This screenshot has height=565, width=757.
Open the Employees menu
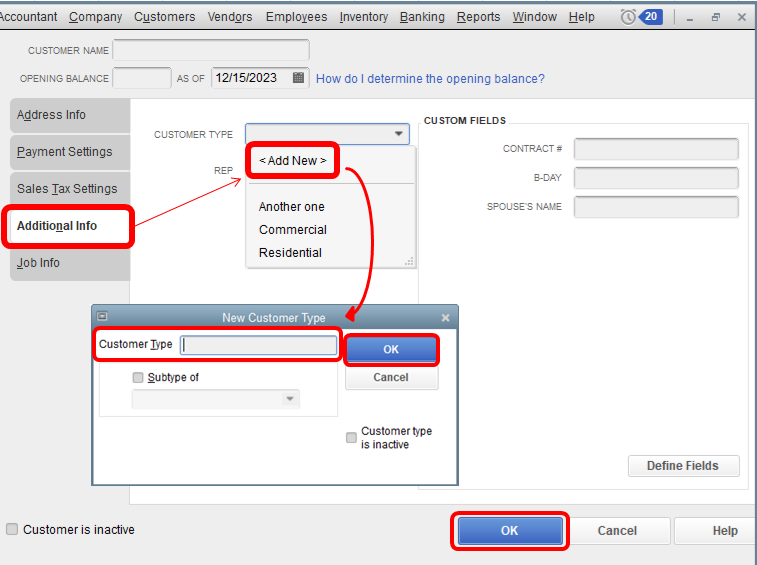[296, 17]
